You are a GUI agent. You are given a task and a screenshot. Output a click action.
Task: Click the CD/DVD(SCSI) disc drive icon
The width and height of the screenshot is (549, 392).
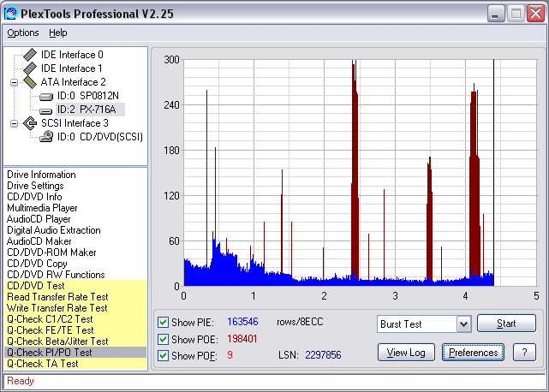[46, 136]
